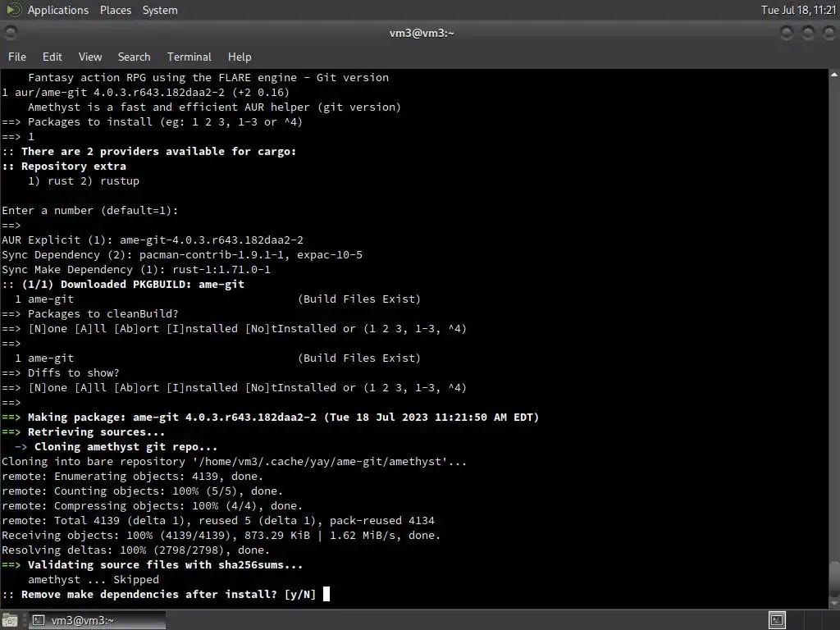Image resolution: width=840 pixels, height=630 pixels.
Task: Click the 'Making package: ame-git' line
Action: (271, 417)
